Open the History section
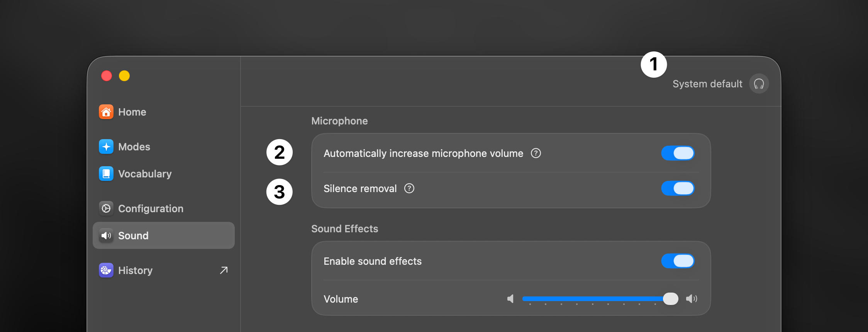The height and width of the screenshot is (332, 868). (164, 271)
